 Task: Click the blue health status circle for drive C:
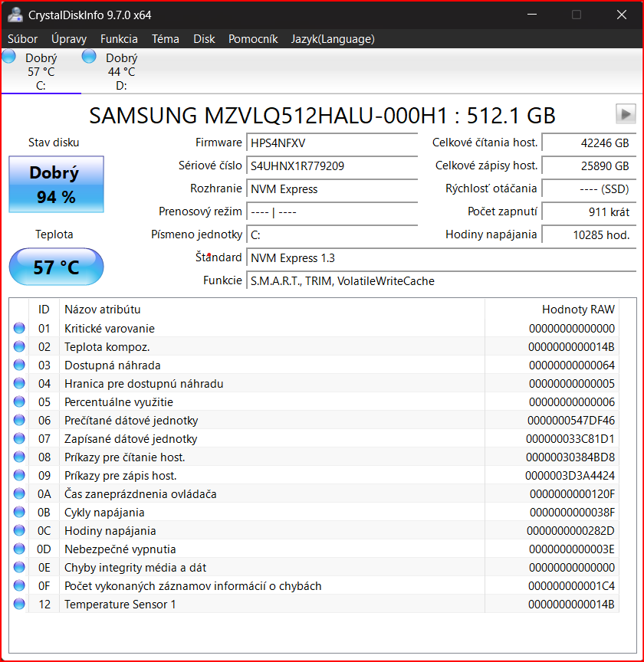point(8,56)
